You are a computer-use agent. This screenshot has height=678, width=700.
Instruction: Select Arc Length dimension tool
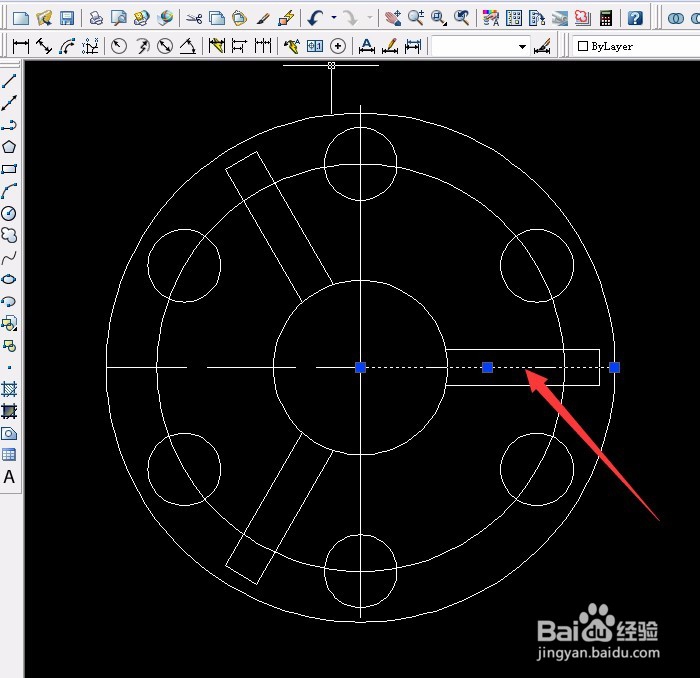(x=67, y=46)
